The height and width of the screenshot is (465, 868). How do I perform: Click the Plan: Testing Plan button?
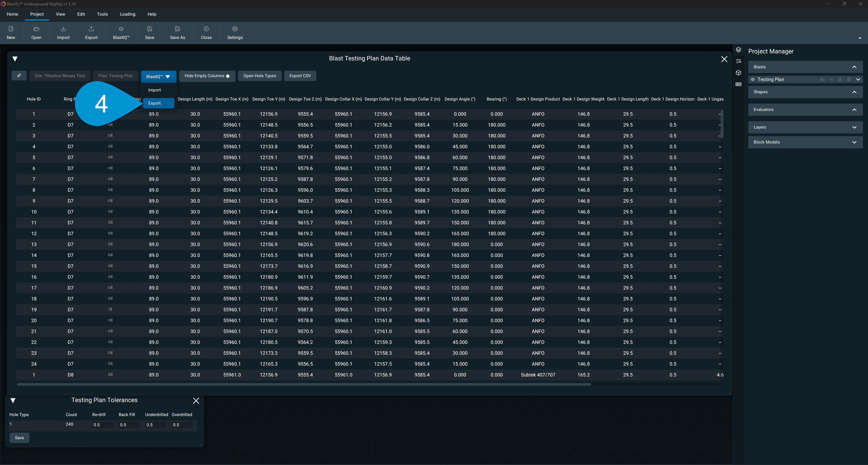pyautogui.click(x=115, y=76)
